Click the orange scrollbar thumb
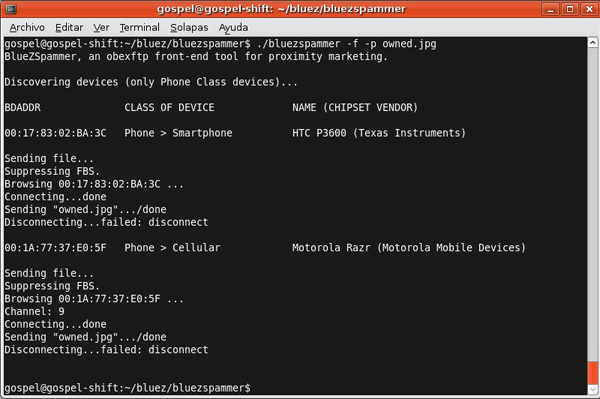Screen dimensions: 600x399 tap(593, 373)
